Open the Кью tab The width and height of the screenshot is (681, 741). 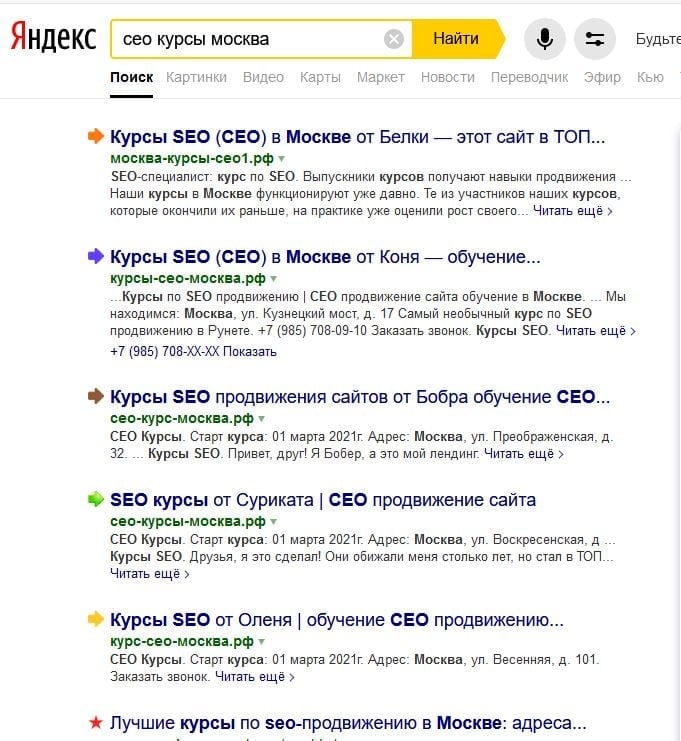[650, 77]
